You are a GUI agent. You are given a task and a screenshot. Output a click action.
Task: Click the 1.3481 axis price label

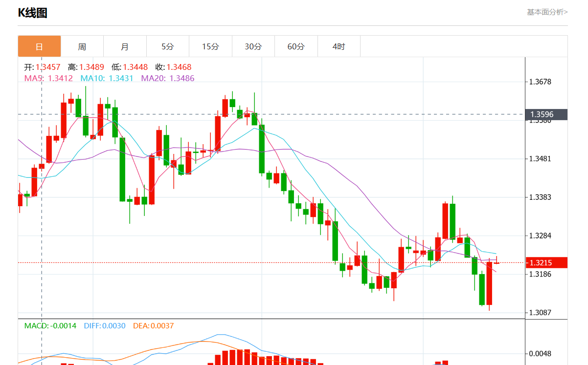coord(541,159)
